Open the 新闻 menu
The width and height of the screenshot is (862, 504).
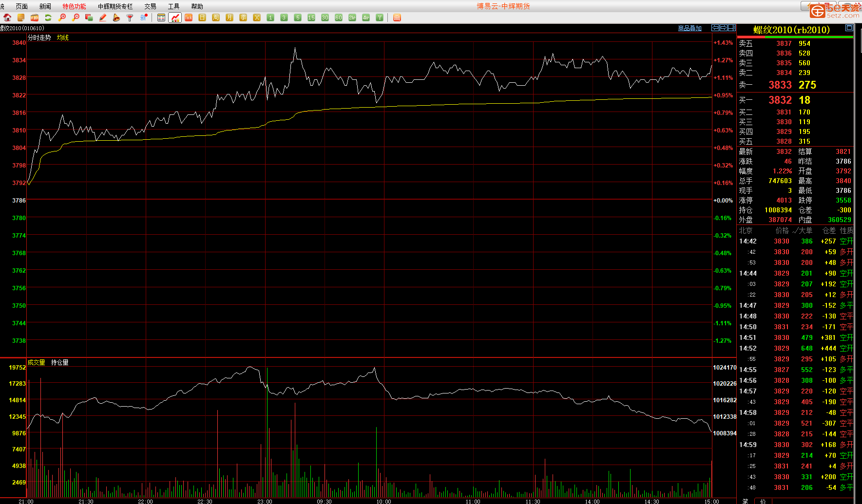[x=45, y=6]
